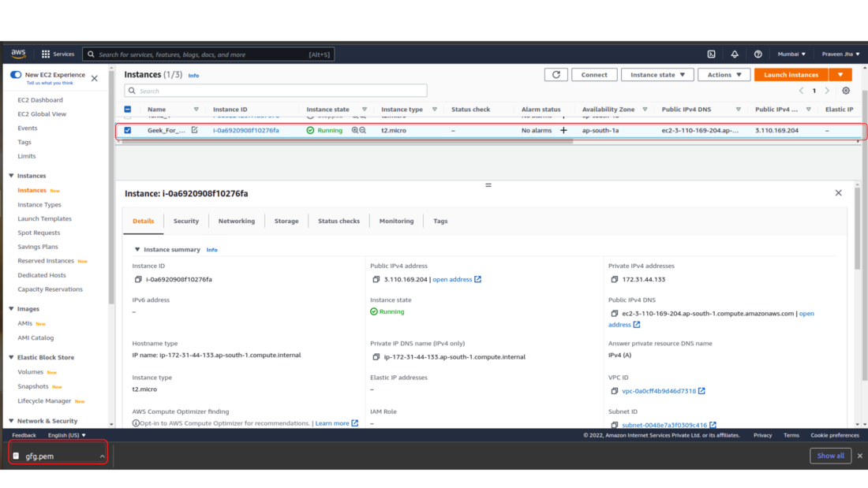Toggle the select-all instances checkbox
The image size is (868, 488).
(x=128, y=109)
